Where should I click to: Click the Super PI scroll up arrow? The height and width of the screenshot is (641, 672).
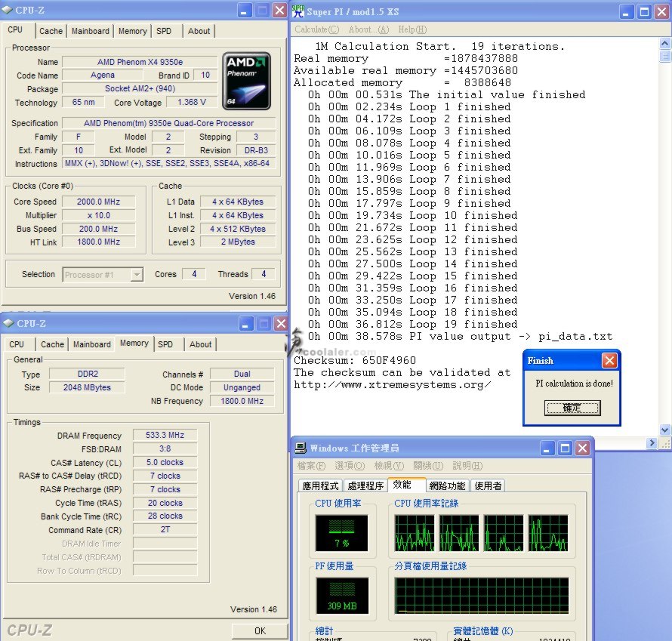664,43
